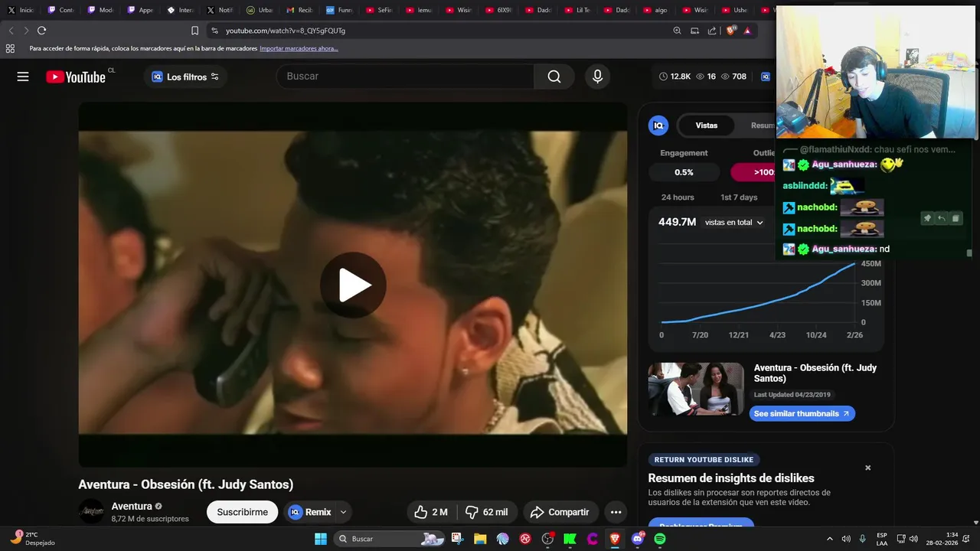Open the bookmarks apps grid icon

[x=10, y=48]
